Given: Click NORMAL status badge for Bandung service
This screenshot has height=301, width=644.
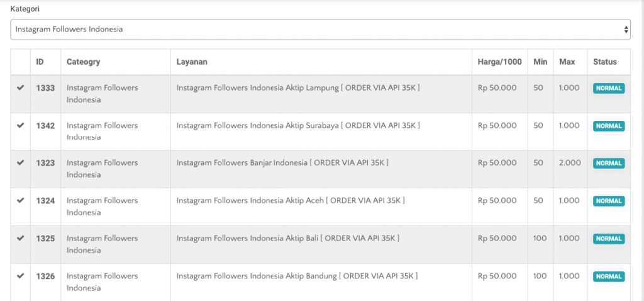Looking at the screenshot, I should coord(608,276).
